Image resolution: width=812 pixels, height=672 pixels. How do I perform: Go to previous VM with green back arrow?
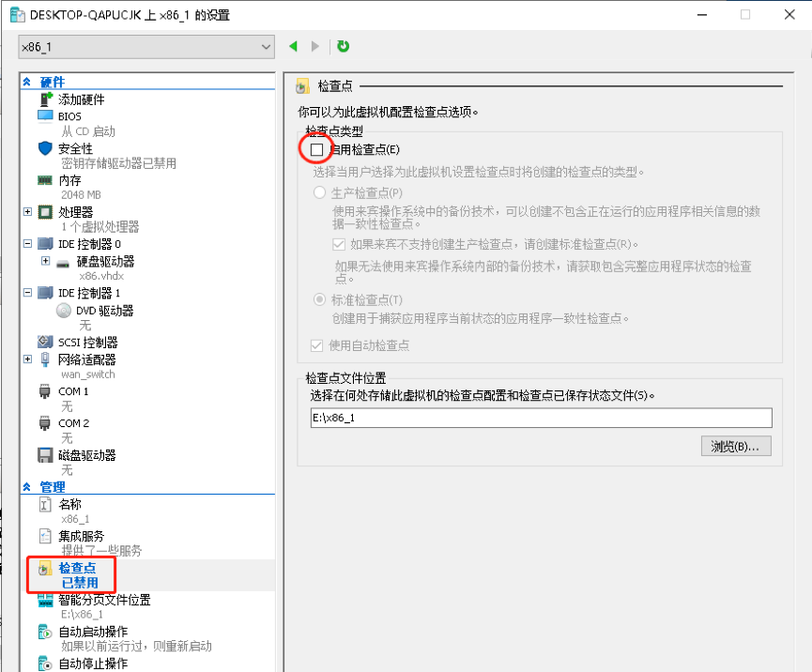pyautogui.click(x=293, y=46)
